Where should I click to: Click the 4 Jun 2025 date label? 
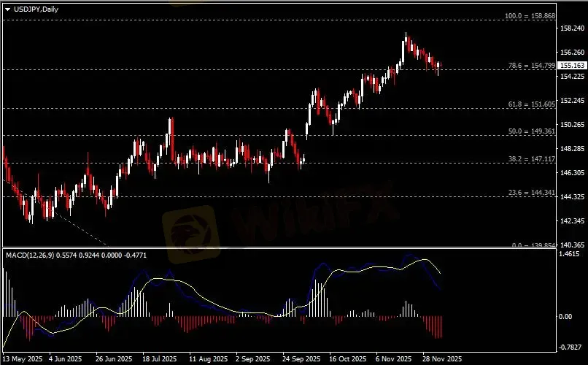click(65, 359)
